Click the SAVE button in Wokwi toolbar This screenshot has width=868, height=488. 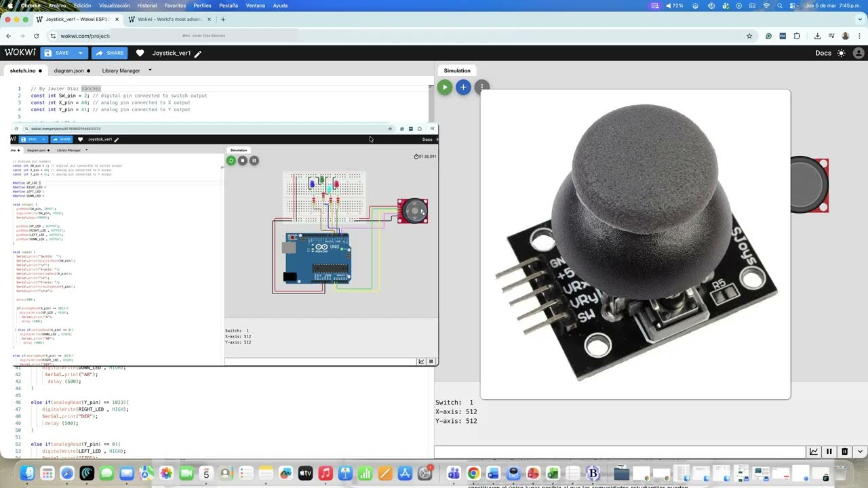(57, 53)
